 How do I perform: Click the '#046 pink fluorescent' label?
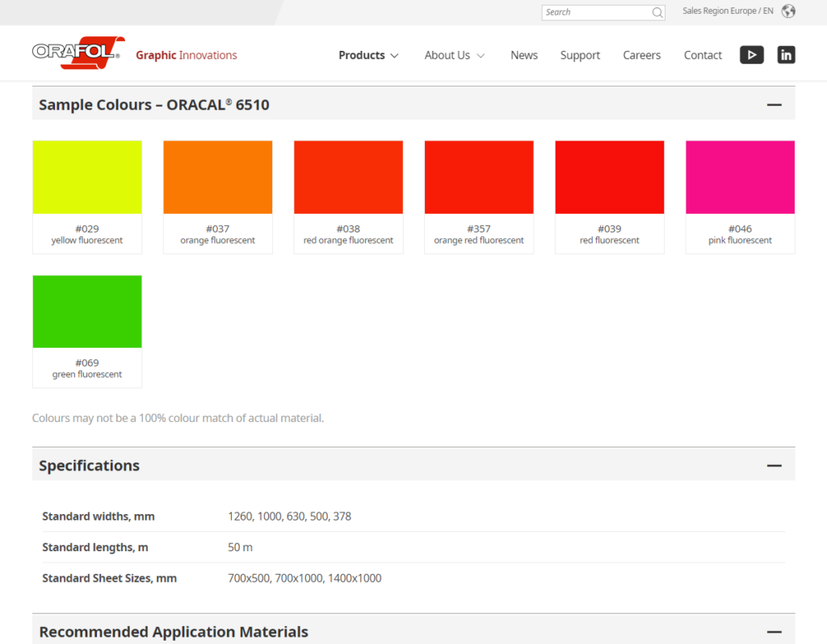740,235
